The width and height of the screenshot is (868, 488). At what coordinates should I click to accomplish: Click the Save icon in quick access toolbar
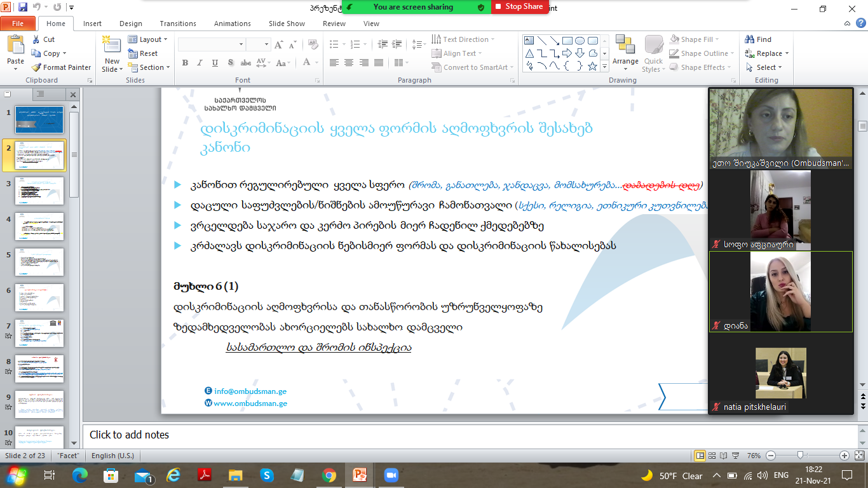(23, 8)
